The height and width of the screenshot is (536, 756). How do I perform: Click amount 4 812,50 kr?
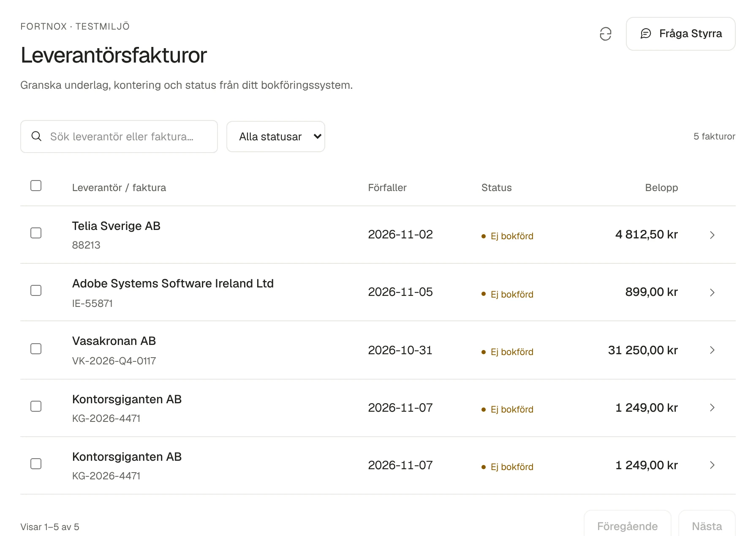(x=647, y=235)
